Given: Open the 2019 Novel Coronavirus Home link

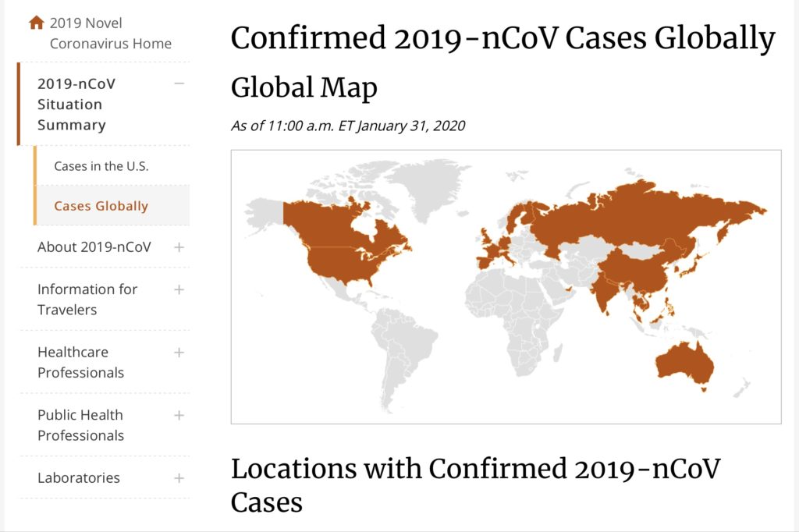Looking at the screenshot, I should coord(110,34).
